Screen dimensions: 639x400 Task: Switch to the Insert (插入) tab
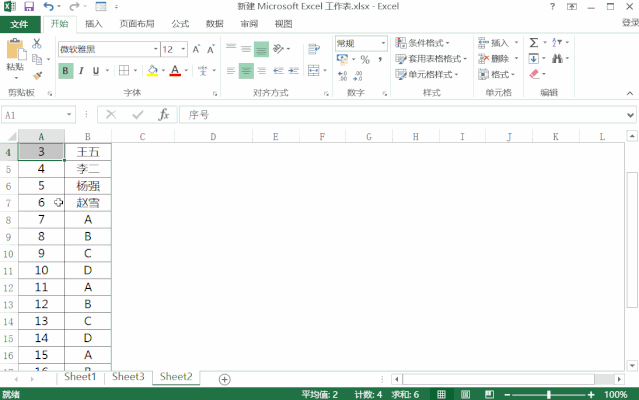pyautogui.click(x=94, y=24)
